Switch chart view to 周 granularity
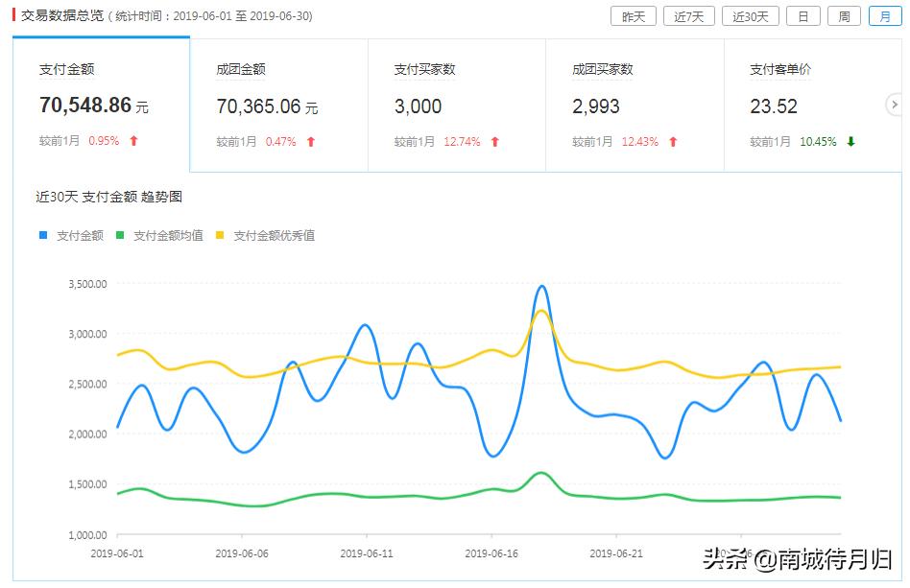The image size is (910, 588). (x=843, y=15)
